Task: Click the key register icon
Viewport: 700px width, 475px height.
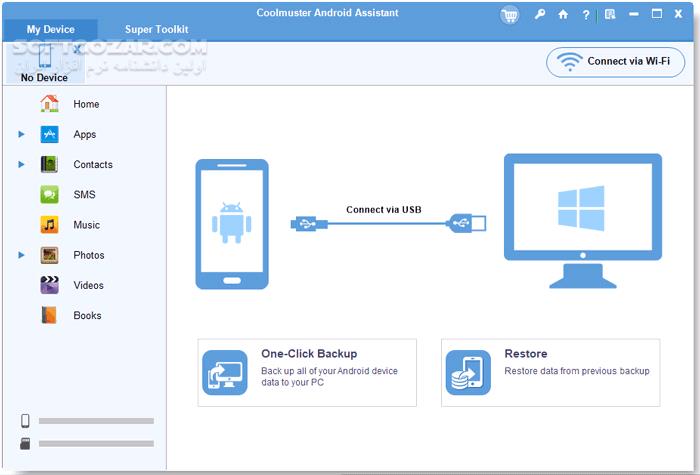Action: pyautogui.click(x=540, y=14)
